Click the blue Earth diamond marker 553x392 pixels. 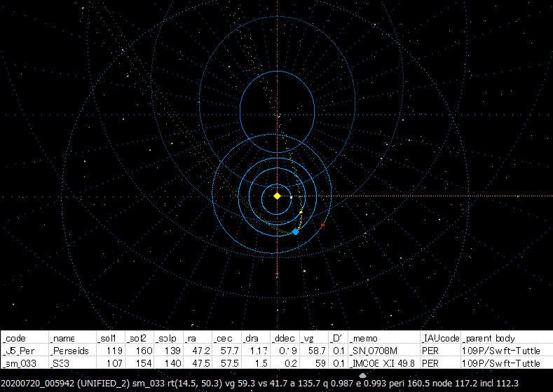[x=296, y=232]
